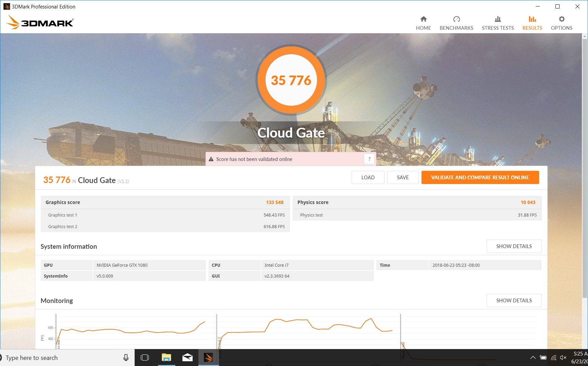Open the HOME tab

423,23
